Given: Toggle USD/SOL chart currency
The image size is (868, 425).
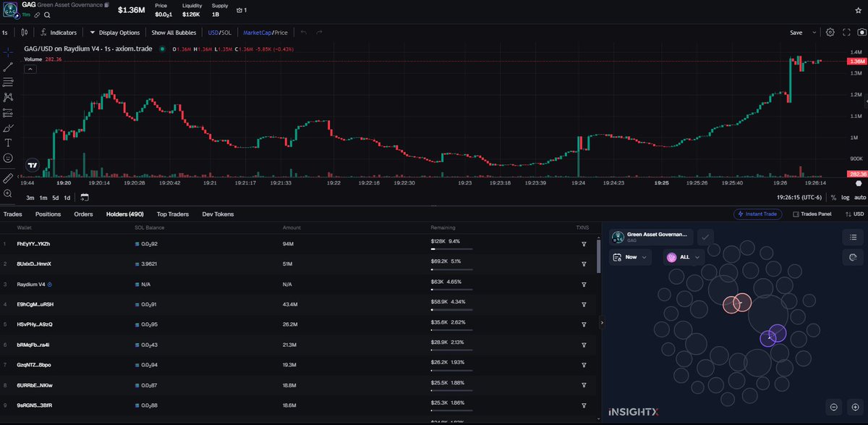Looking at the screenshot, I should coord(220,33).
